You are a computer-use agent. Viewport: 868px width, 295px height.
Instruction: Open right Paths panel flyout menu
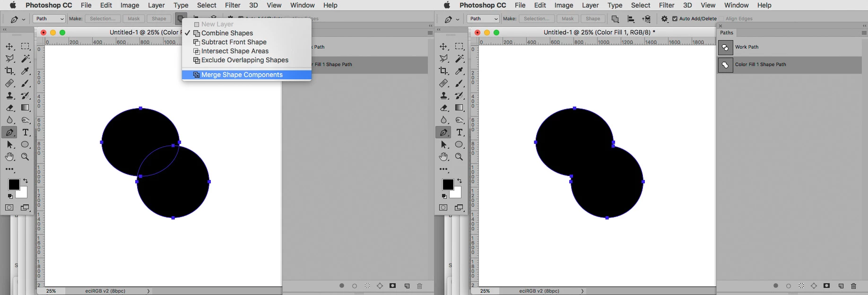click(x=864, y=33)
